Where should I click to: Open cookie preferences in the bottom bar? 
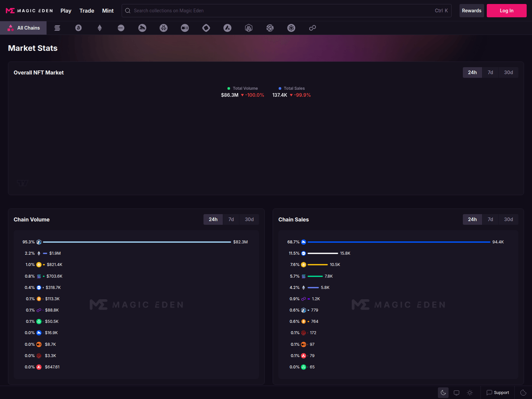(x=523, y=392)
